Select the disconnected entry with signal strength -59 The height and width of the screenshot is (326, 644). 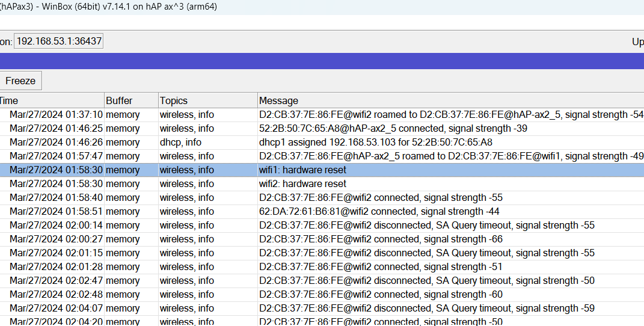[x=426, y=309]
